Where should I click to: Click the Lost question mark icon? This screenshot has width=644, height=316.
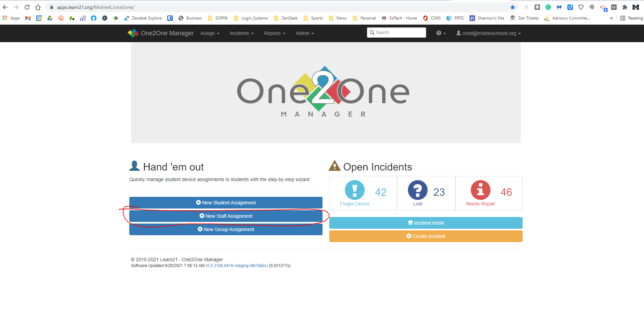click(x=418, y=190)
